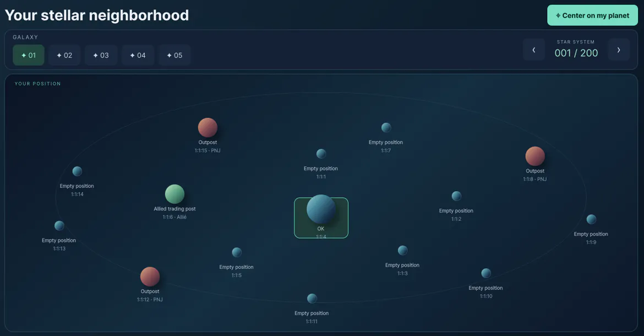Image resolution: width=644 pixels, height=336 pixels.
Task: Select the Outpost planet at 1:1:8
Action: click(535, 156)
